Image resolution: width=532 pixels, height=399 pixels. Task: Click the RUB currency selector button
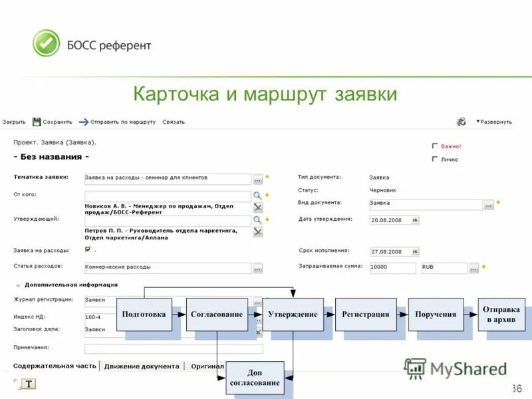tap(473, 267)
